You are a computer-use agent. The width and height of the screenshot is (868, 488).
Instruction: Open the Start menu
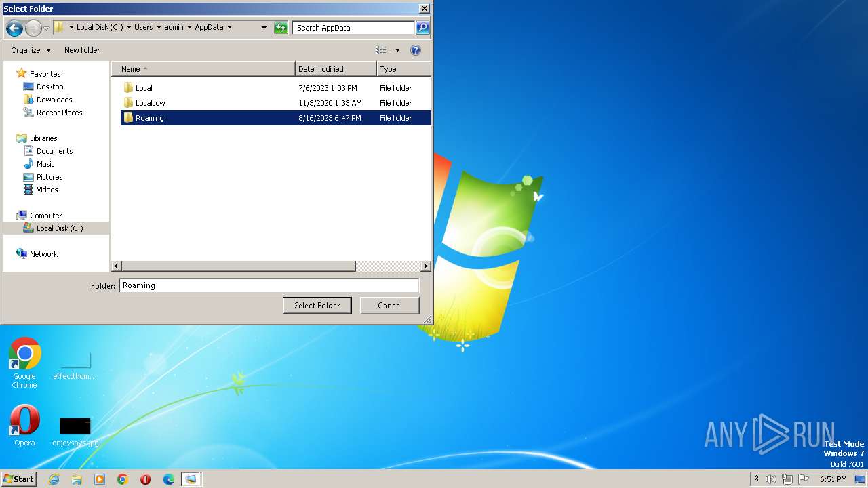[18, 479]
